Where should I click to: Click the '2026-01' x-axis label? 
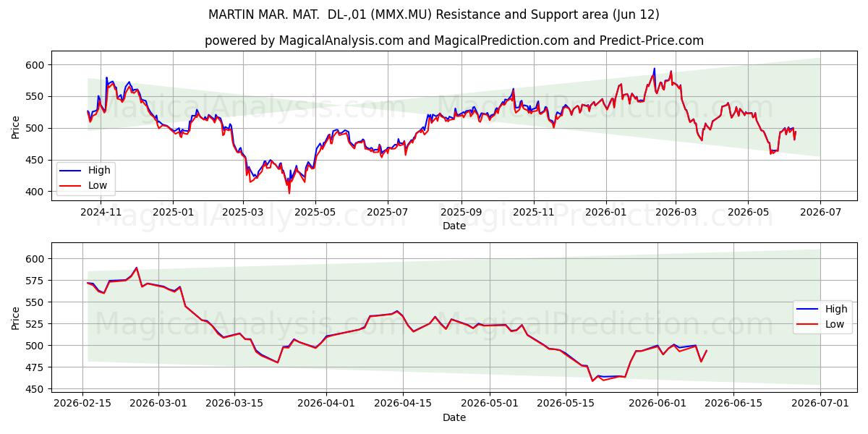[605, 212]
